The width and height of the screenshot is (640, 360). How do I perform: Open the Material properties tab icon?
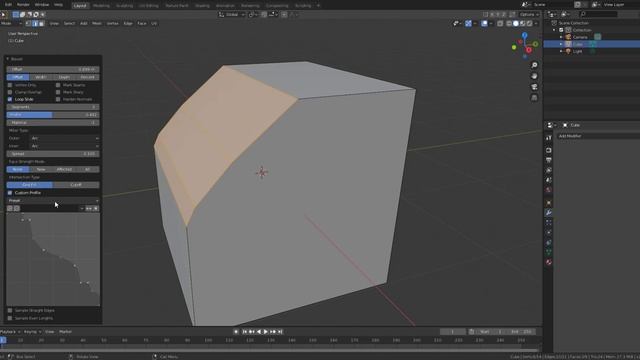[549, 262]
